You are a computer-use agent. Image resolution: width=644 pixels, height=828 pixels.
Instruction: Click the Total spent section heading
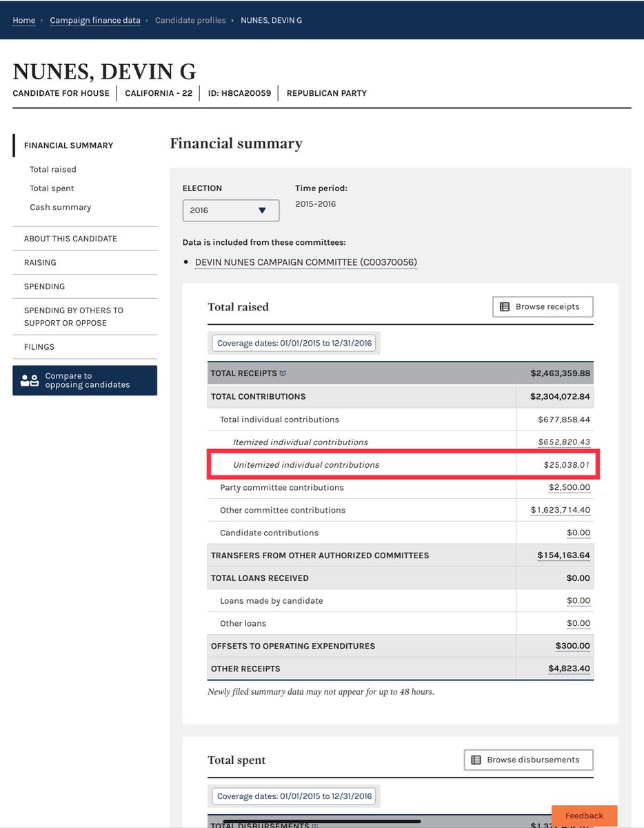pyautogui.click(x=237, y=760)
